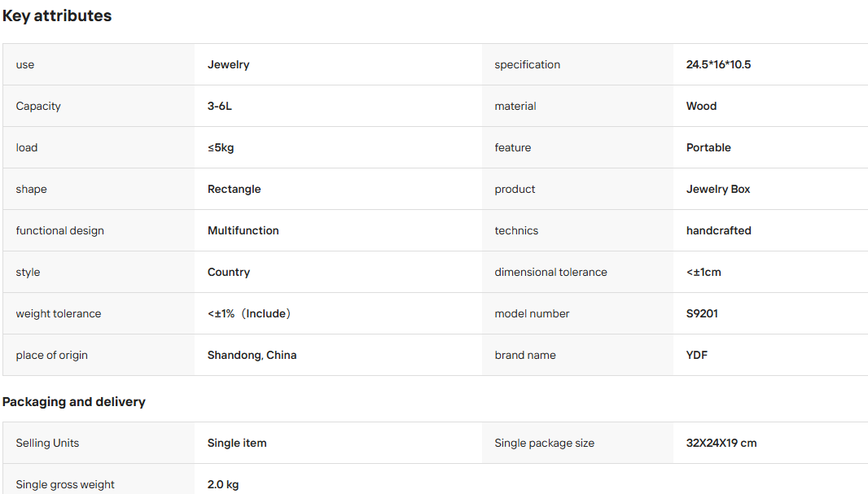
Task: Click the model number S9201
Action: (x=702, y=313)
